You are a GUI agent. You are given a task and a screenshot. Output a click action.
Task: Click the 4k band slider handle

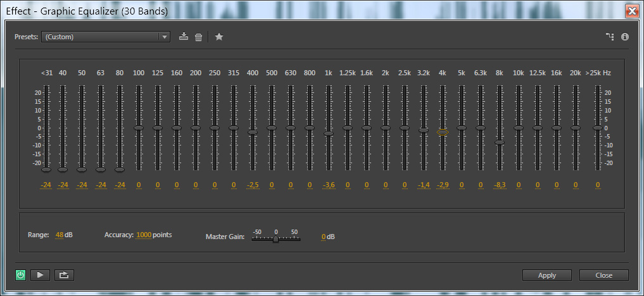442,132
